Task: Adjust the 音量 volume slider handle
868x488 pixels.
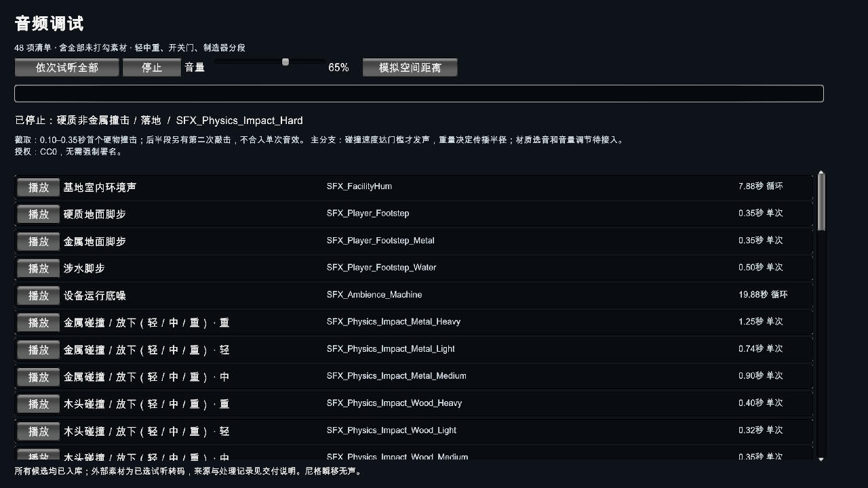Action: point(285,62)
